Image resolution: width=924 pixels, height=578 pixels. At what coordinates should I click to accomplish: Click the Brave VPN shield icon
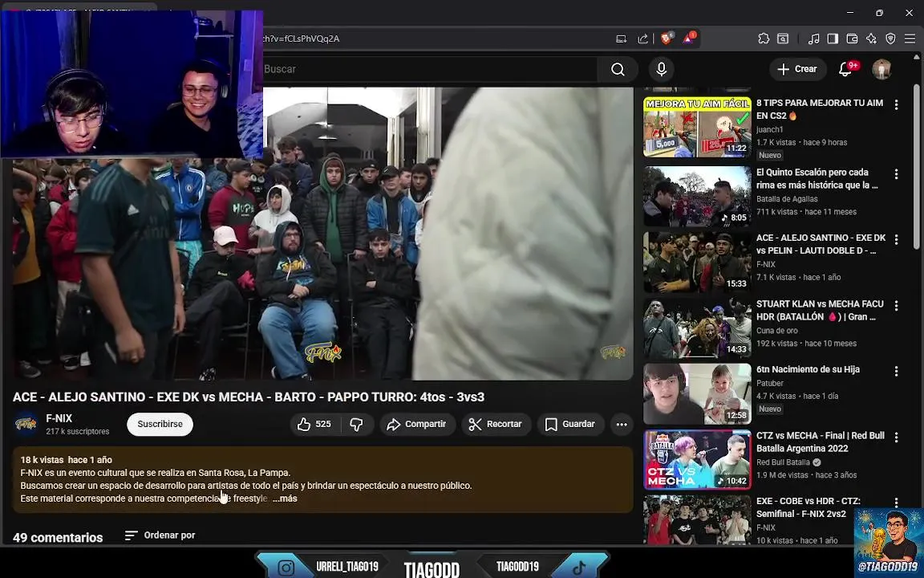(x=890, y=39)
